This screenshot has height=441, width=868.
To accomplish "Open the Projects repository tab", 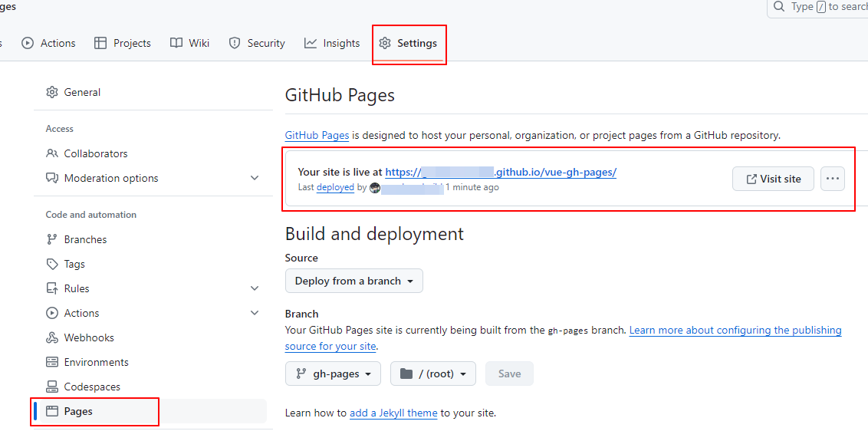I will [x=123, y=43].
